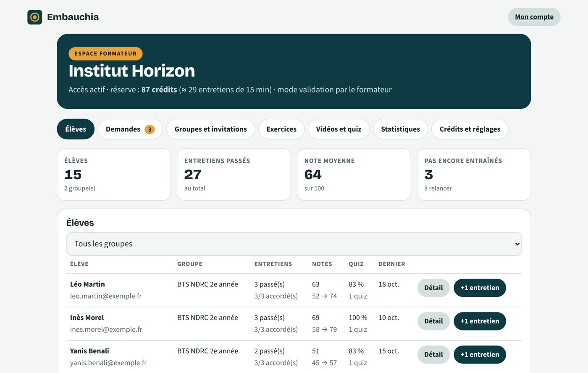Image resolution: width=588 pixels, height=373 pixels.
Task: Click the name Léo Martin
Action: pyautogui.click(x=87, y=284)
